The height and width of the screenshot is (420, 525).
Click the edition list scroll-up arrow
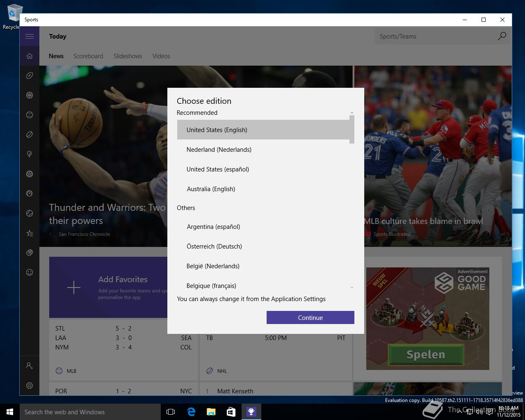click(x=352, y=113)
